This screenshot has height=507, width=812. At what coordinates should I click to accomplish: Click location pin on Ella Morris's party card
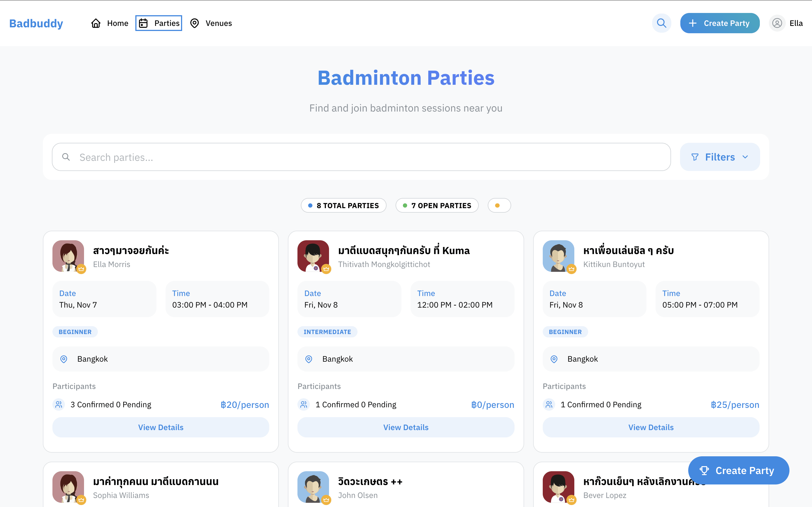[x=64, y=359]
